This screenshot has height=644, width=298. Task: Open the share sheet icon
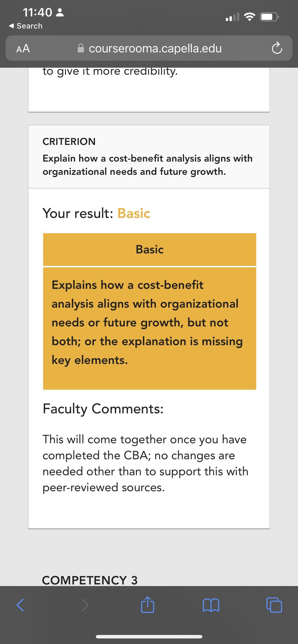pyautogui.click(x=148, y=605)
